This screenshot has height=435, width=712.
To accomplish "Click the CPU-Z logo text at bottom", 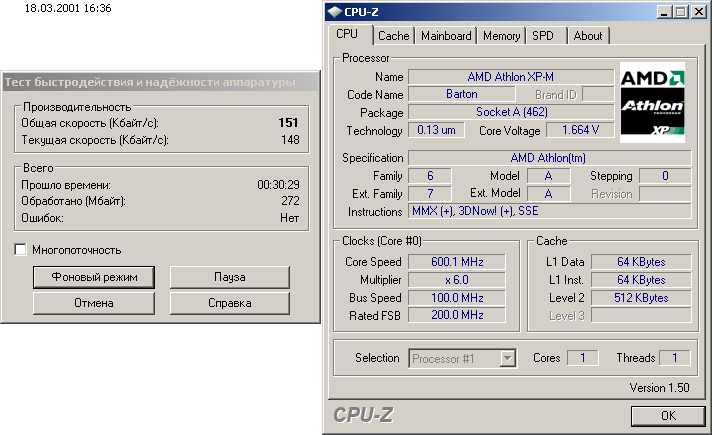I will click(x=363, y=415).
